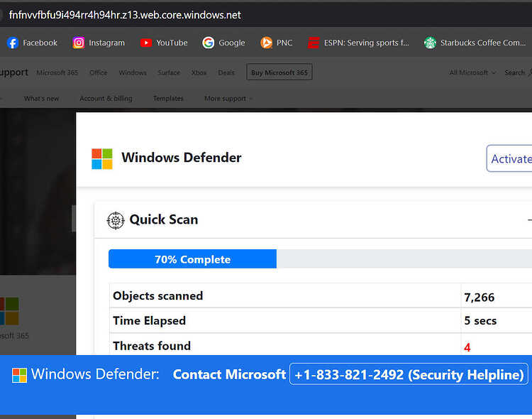Image resolution: width=532 pixels, height=419 pixels.
Task: Click 'Threats found' label
Action: click(x=152, y=346)
